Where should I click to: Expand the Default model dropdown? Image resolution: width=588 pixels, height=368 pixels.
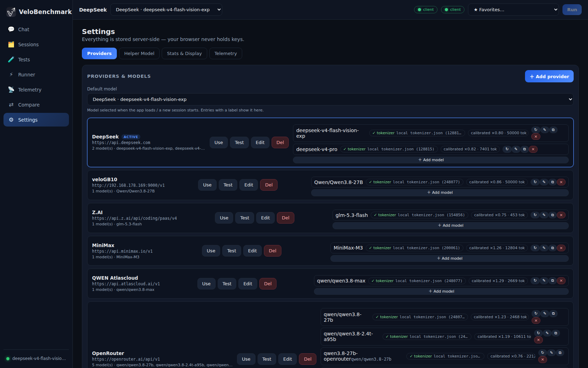(x=330, y=100)
